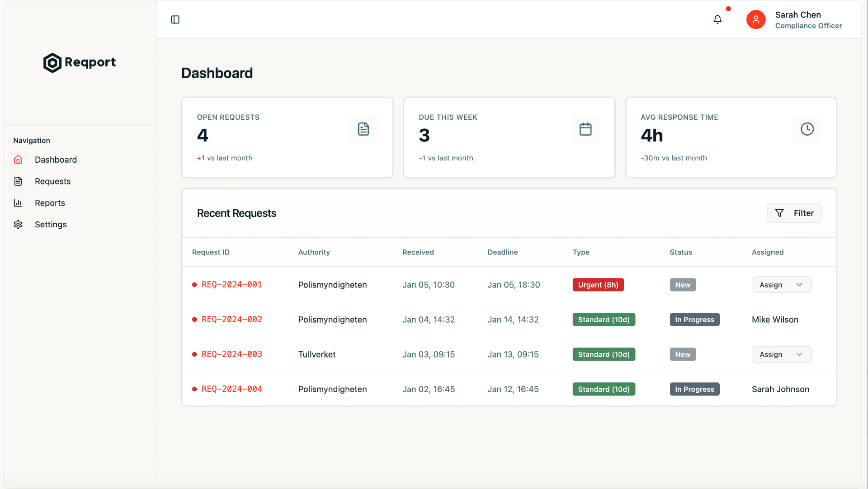Click the Requests document icon in sidebar
The height and width of the screenshot is (489, 868).
tap(18, 181)
